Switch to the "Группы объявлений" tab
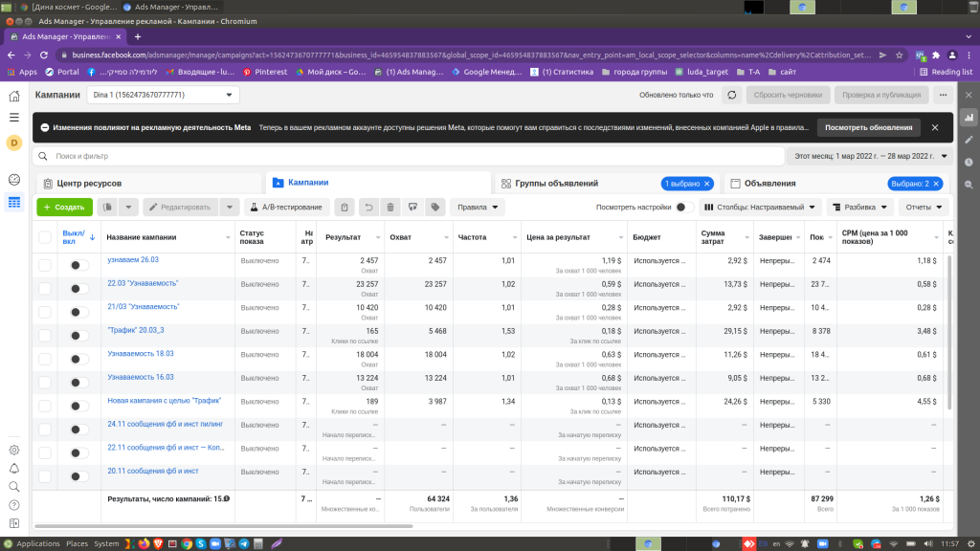This screenshot has height=551, width=980. (x=556, y=183)
